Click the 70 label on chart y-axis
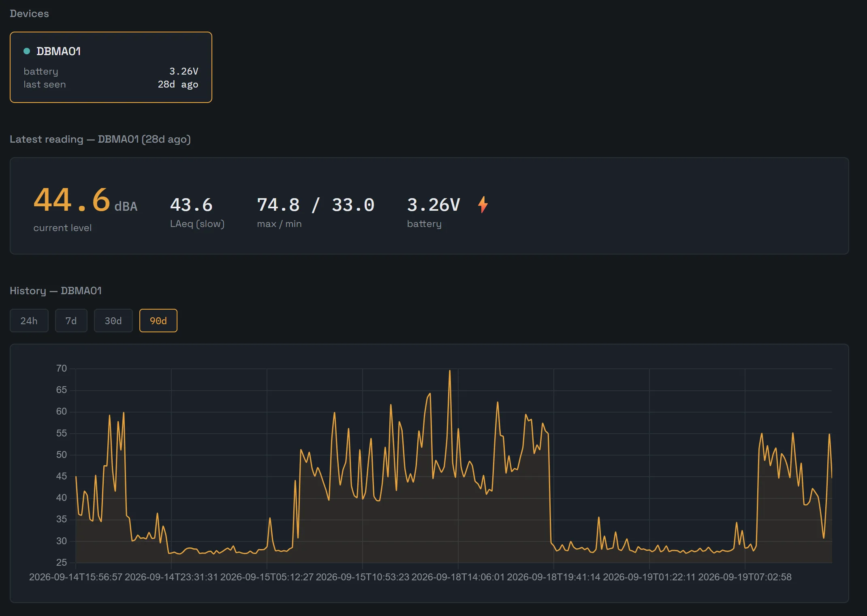Image resolution: width=867 pixels, height=616 pixels. 62,368
